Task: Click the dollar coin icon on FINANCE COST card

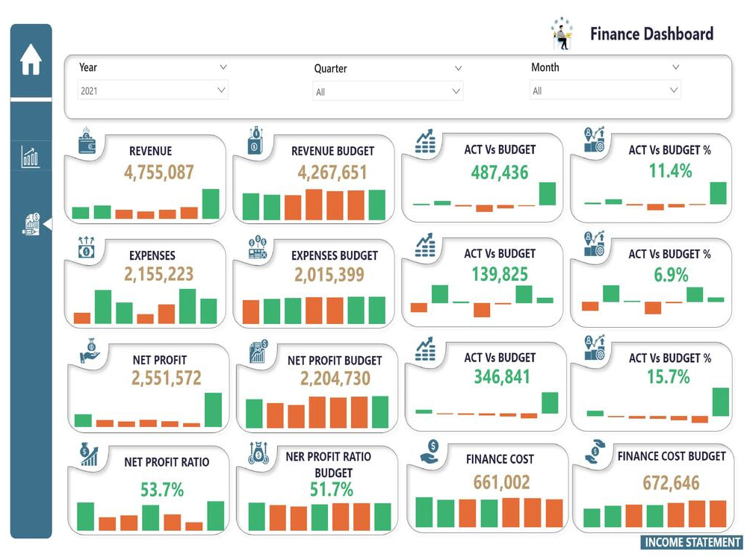Action: point(428,452)
